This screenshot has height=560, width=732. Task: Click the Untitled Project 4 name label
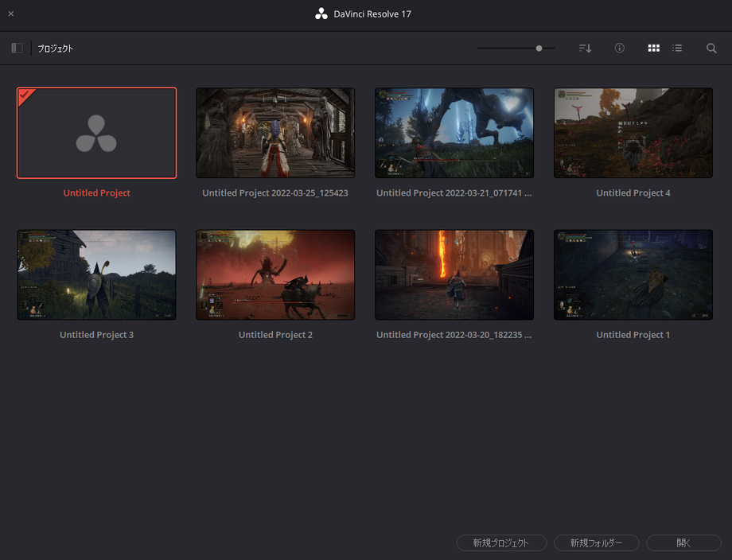click(633, 192)
